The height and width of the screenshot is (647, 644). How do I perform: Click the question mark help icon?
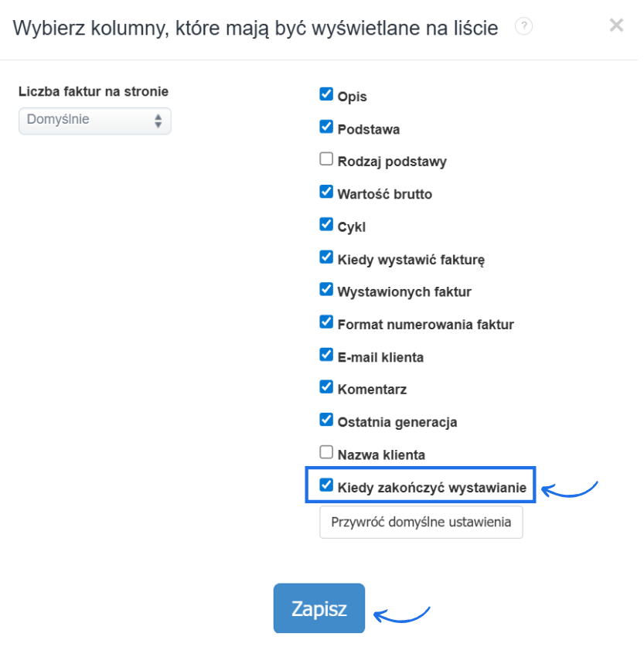(x=525, y=26)
